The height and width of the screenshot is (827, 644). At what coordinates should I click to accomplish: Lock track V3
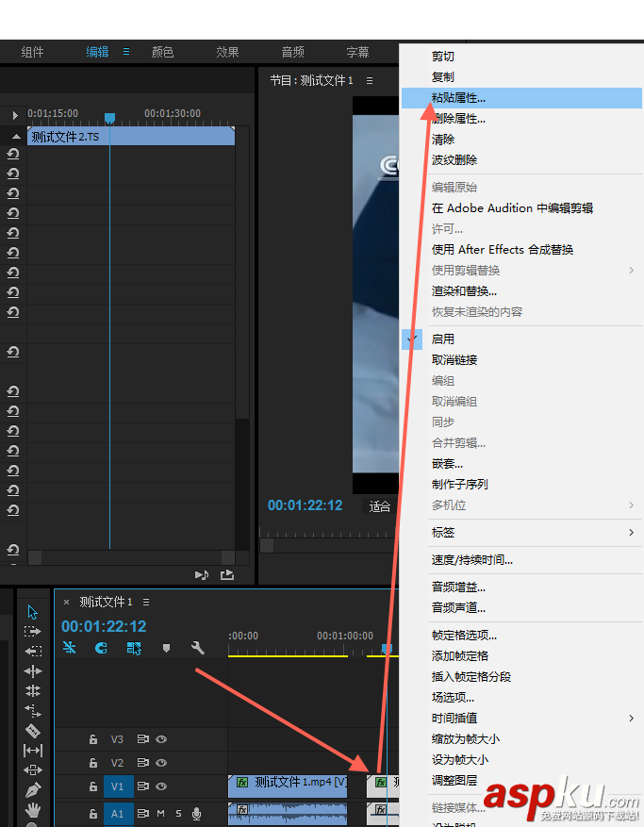tap(93, 739)
